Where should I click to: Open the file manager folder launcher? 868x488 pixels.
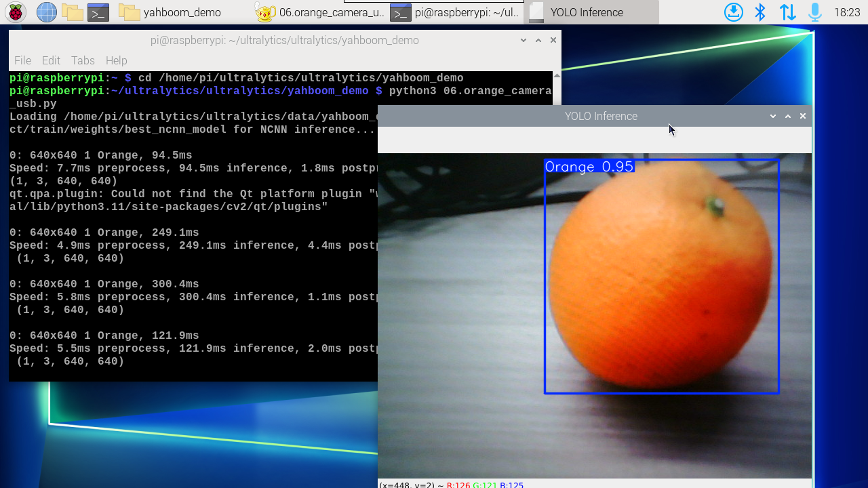click(x=72, y=12)
